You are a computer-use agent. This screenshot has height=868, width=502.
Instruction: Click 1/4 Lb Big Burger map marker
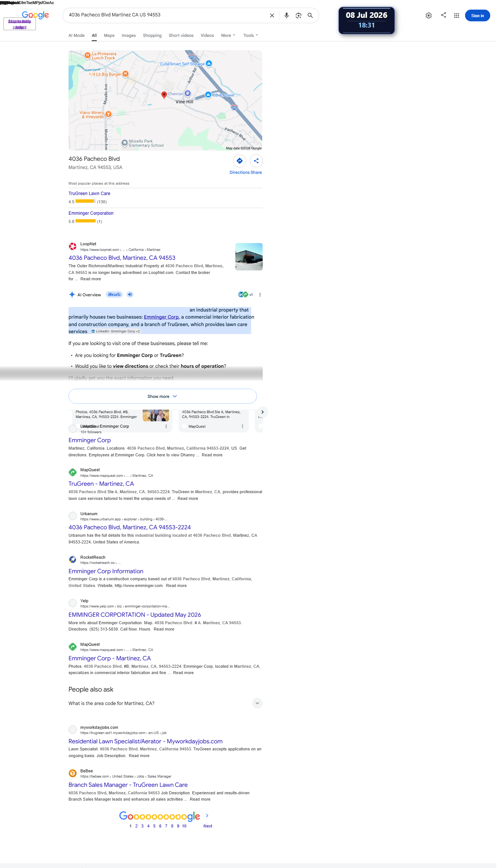pyautogui.click(x=125, y=74)
